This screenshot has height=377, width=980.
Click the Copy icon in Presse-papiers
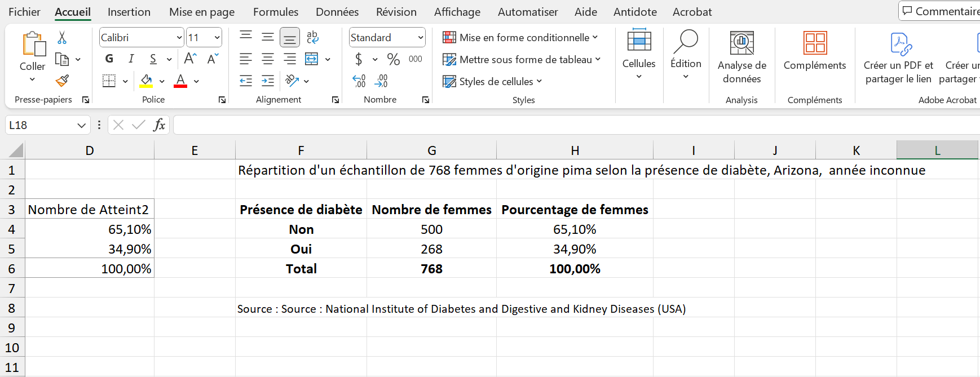[x=62, y=59]
